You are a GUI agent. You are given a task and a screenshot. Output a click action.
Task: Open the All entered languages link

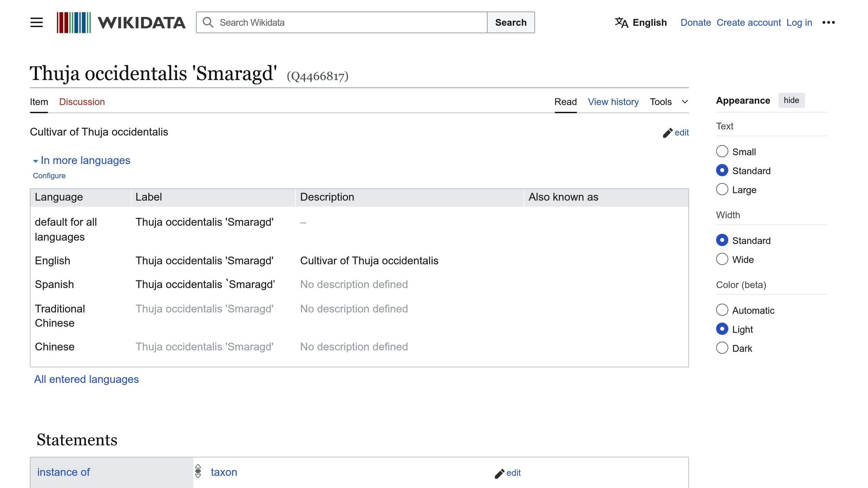(x=86, y=379)
